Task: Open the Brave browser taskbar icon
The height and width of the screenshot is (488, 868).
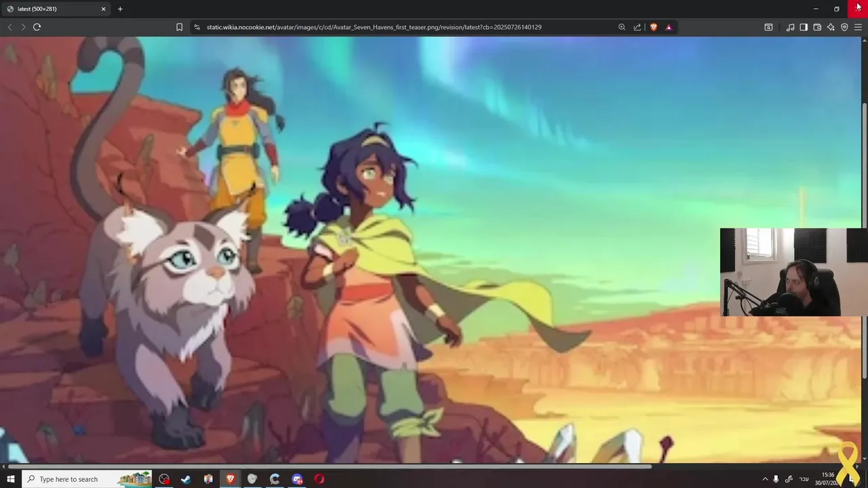Action: pyautogui.click(x=231, y=479)
